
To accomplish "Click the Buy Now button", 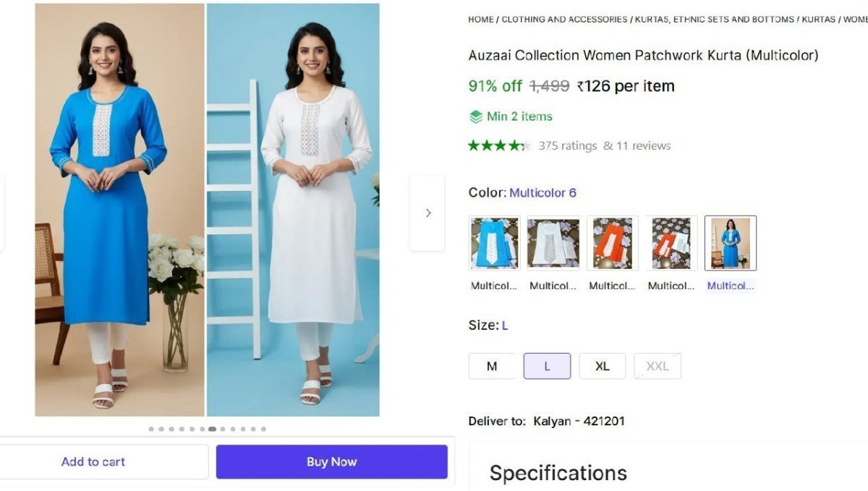I will [x=331, y=461].
